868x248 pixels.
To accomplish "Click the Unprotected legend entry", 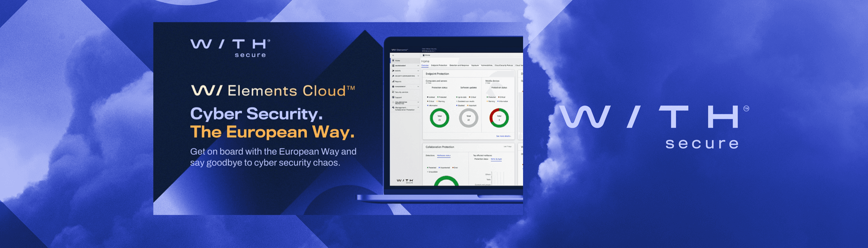I will pos(444,168).
